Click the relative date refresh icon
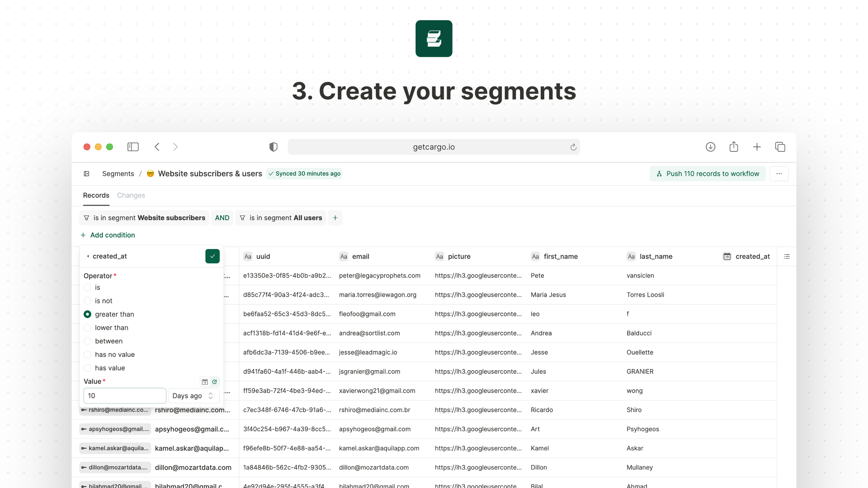Viewport: 868px width, 488px height. pos(214,382)
